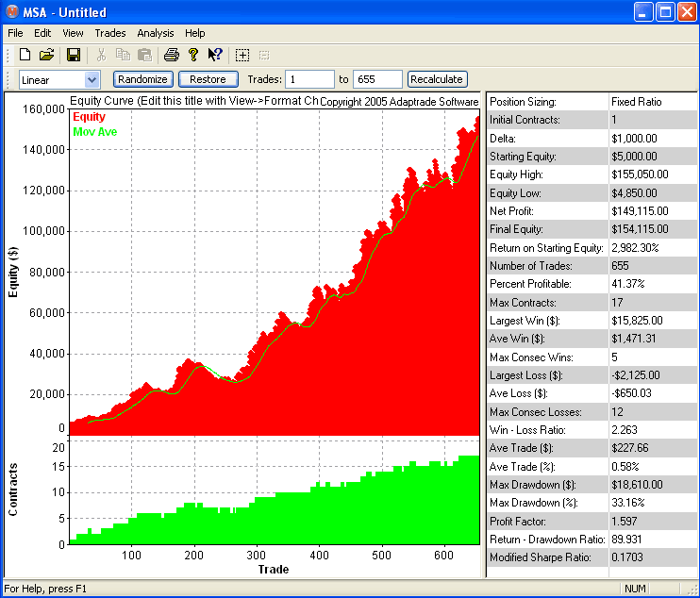Image resolution: width=700 pixels, height=598 pixels.
Task: Expand the Linear dropdown
Action: (92, 80)
